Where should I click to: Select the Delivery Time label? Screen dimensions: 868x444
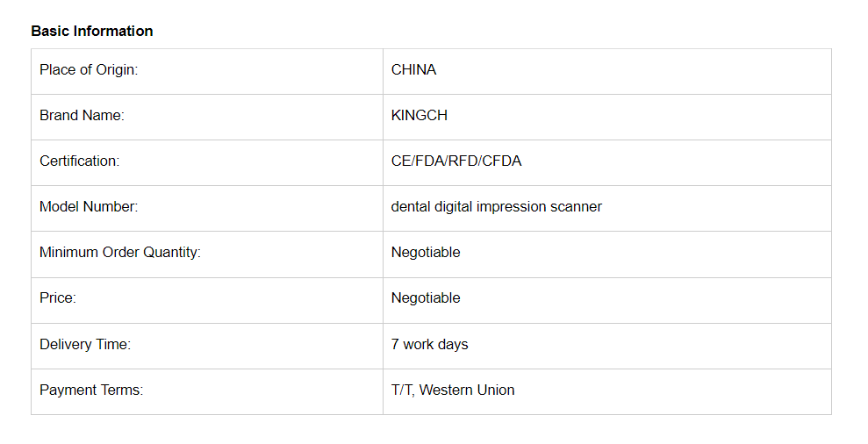pyautogui.click(x=85, y=344)
